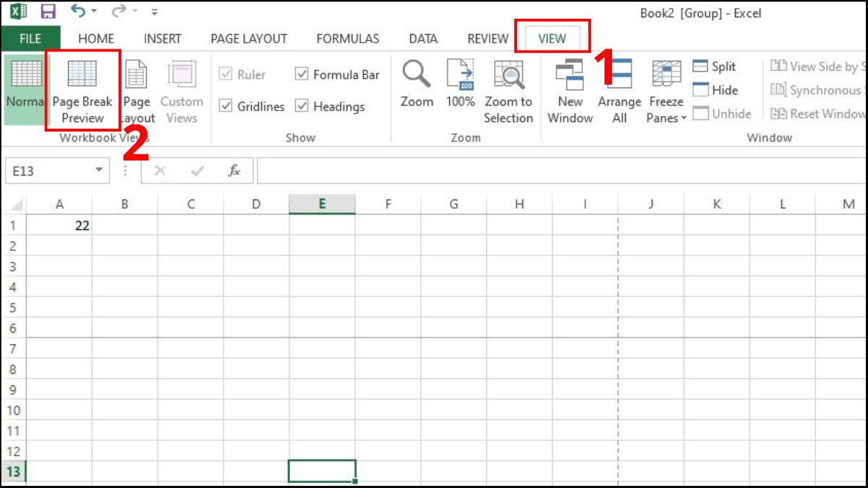Open the REVIEW ribbon tab
The height and width of the screenshot is (488, 868).
point(488,38)
